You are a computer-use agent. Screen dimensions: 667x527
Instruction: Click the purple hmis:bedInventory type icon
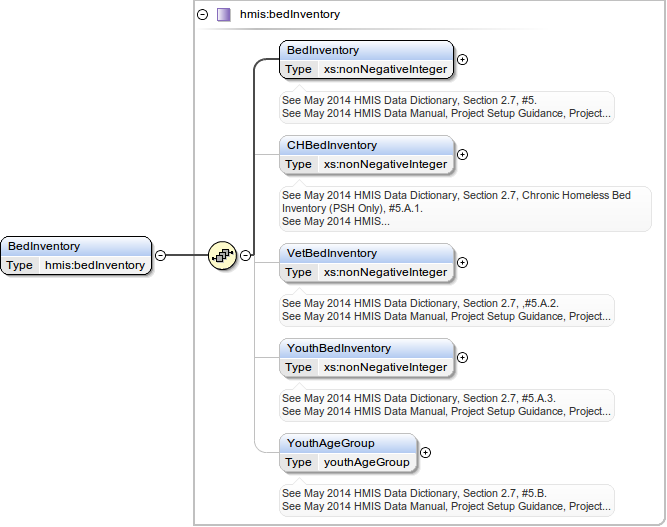224,15
